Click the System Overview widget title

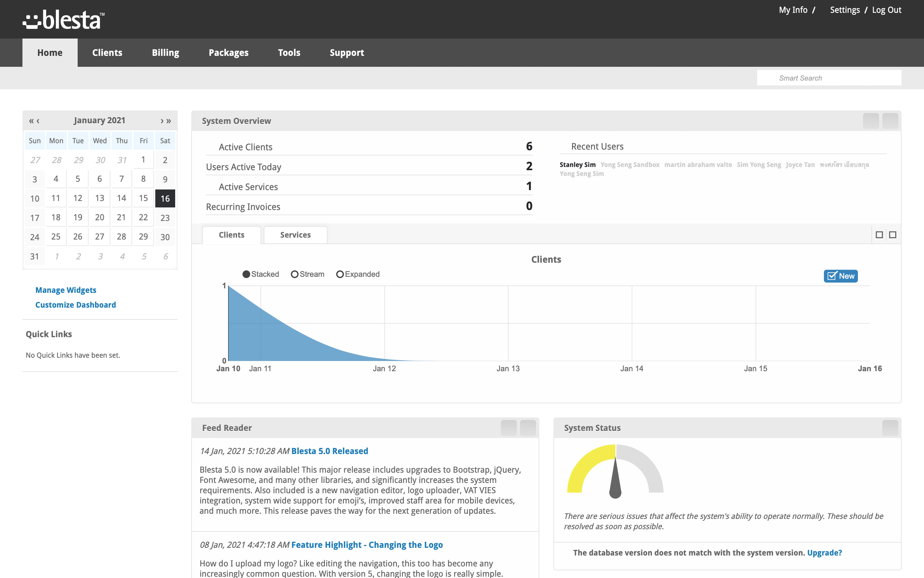pos(236,121)
